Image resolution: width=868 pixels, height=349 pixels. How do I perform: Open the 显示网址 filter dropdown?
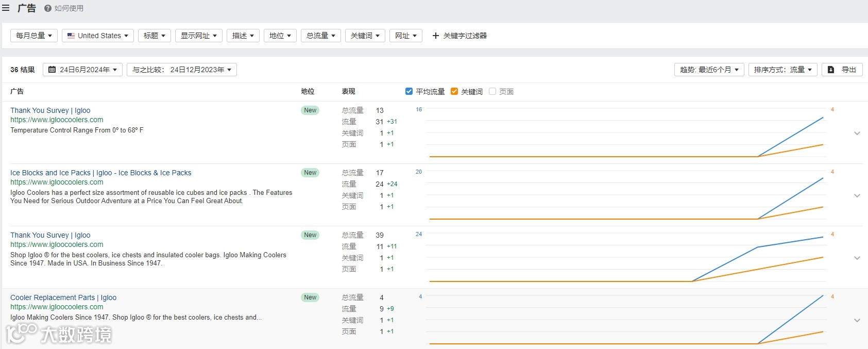tap(199, 36)
